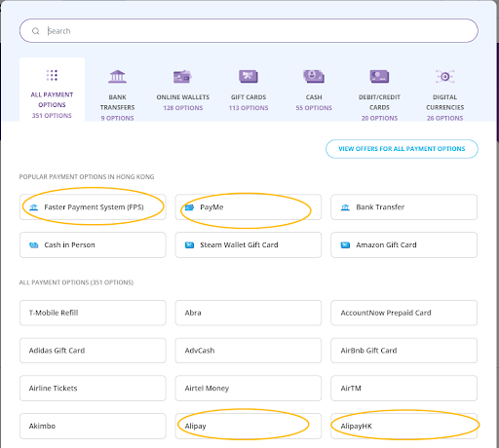Click the Online Wallets icon
The height and width of the screenshot is (448, 499).
coord(182,77)
